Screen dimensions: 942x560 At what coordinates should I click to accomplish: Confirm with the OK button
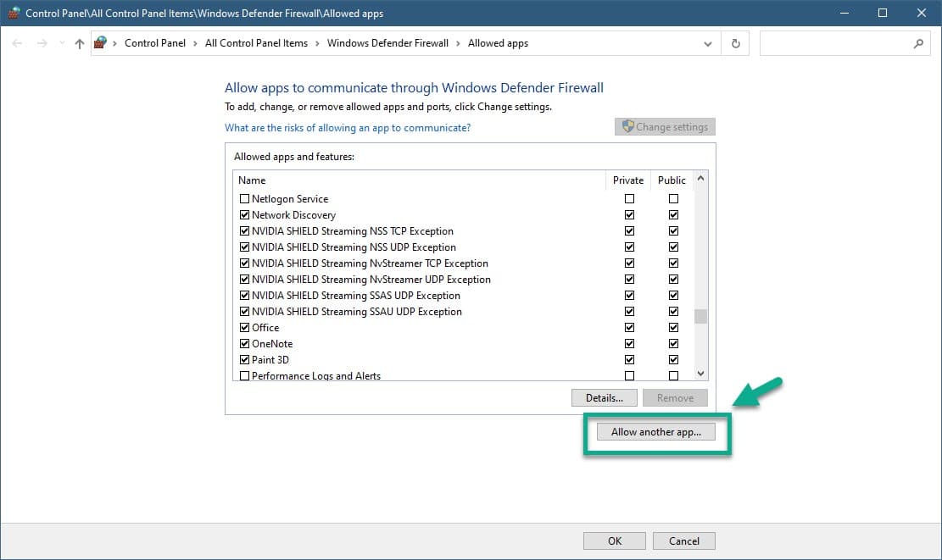615,541
